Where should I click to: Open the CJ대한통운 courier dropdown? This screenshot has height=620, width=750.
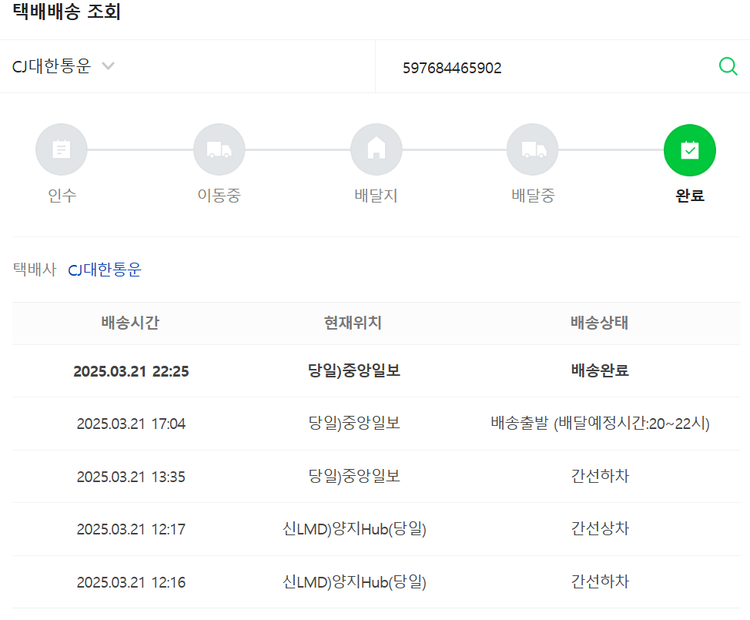click(x=52, y=67)
